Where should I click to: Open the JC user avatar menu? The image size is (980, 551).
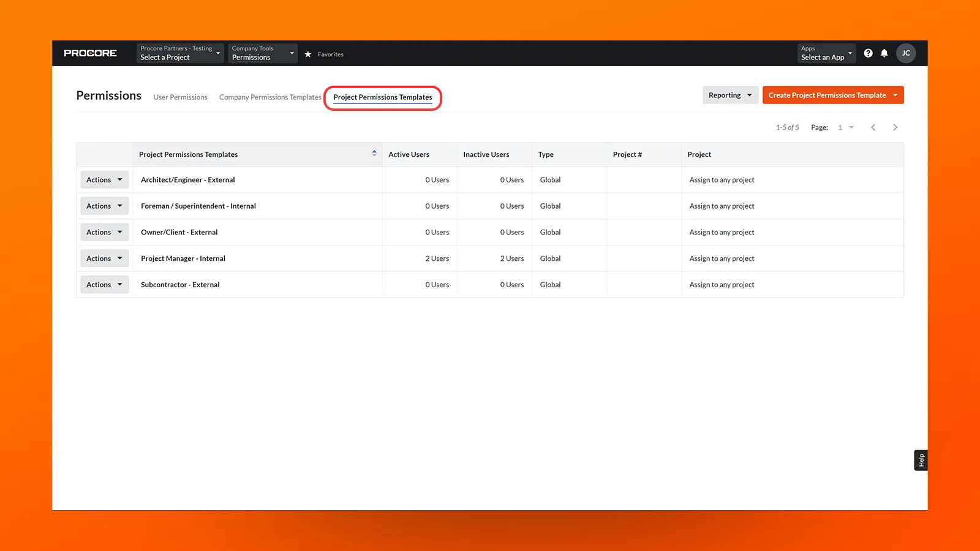[906, 53]
